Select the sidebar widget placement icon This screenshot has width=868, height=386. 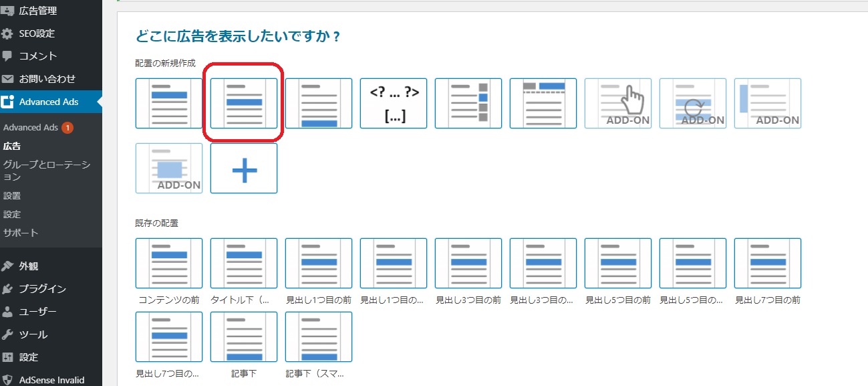[468, 103]
